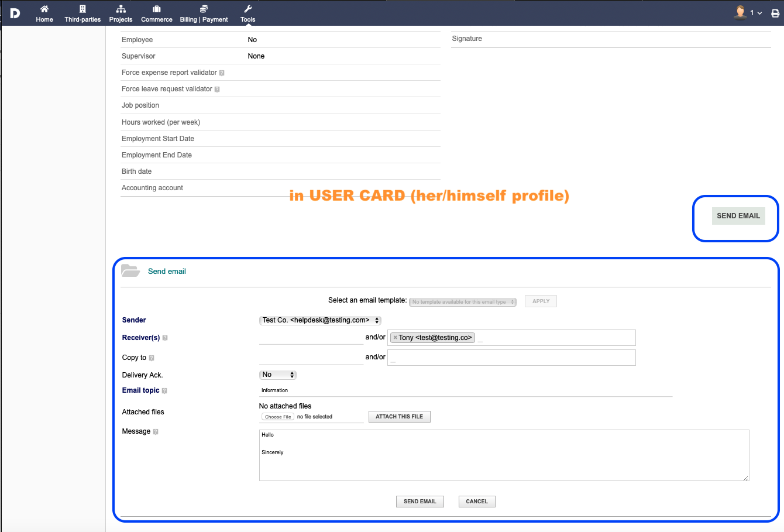The image size is (784, 532).
Task: Click the Supervisor value None
Action: (x=256, y=56)
